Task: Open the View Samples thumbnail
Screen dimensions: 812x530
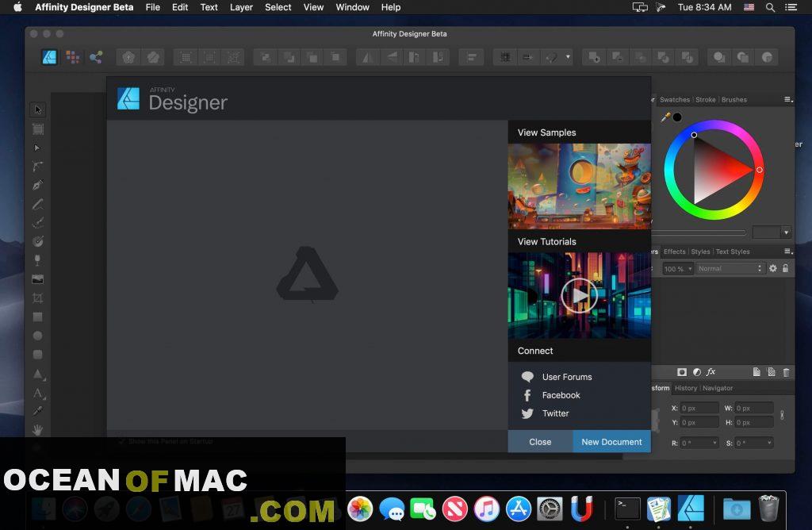Action: click(580, 186)
